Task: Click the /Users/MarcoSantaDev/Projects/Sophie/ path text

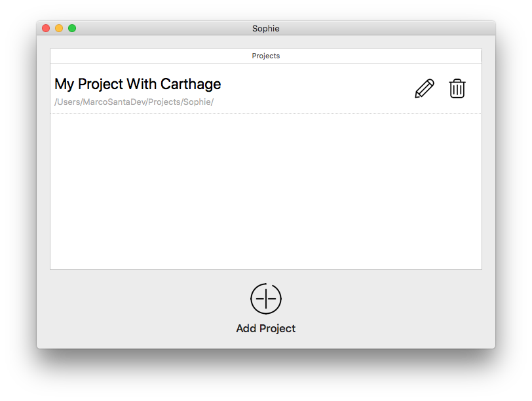Action: (x=134, y=102)
